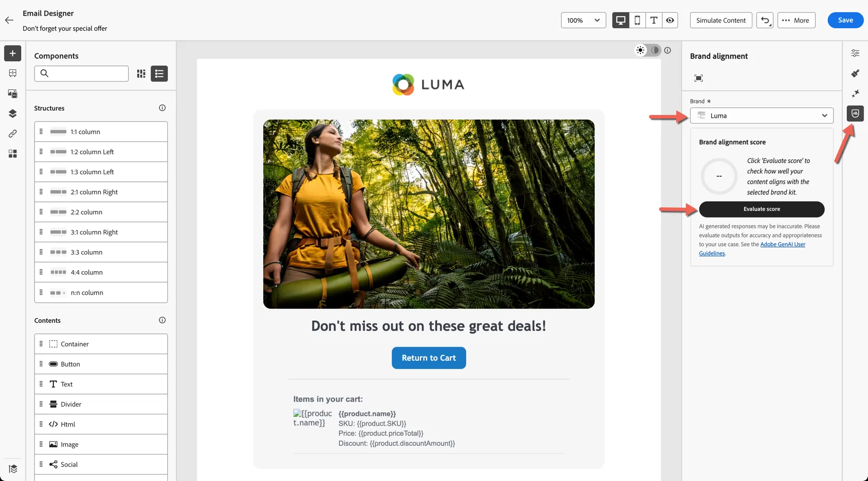868x481 pixels.
Task: Open the settings sliders icon in right rail
Action: point(855,53)
